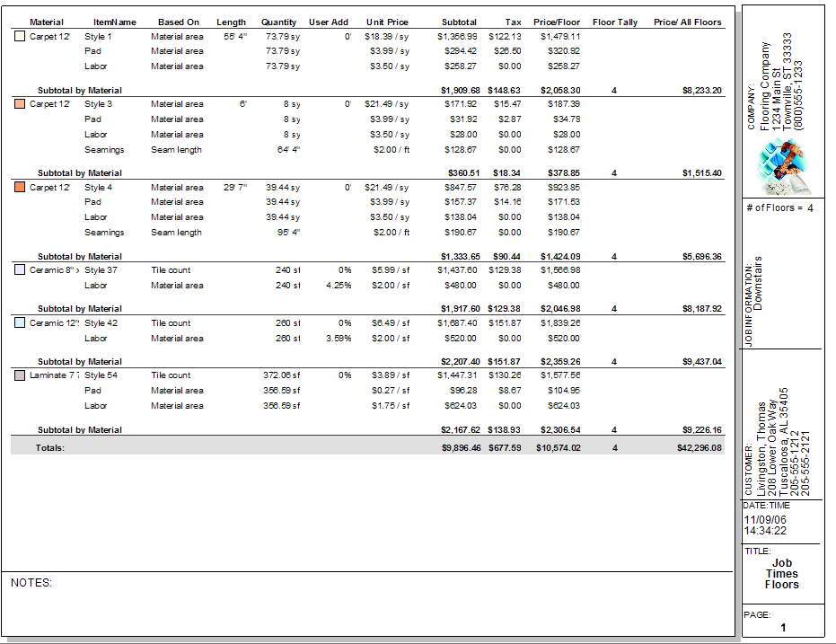Select the light orange swatch for Style 3
This screenshot has width=836, height=644.
click(x=20, y=104)
